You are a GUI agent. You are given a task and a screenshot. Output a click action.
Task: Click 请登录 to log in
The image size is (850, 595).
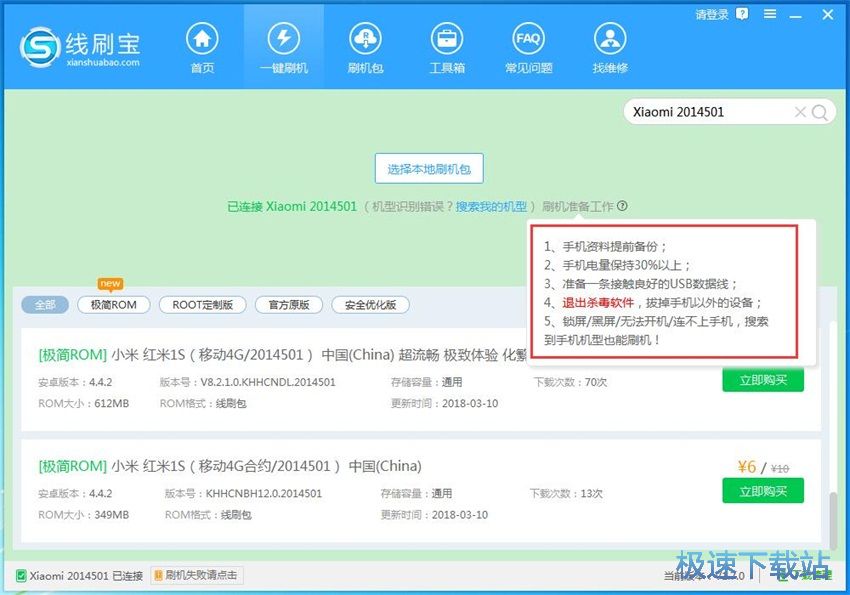(x=712, y=15)
